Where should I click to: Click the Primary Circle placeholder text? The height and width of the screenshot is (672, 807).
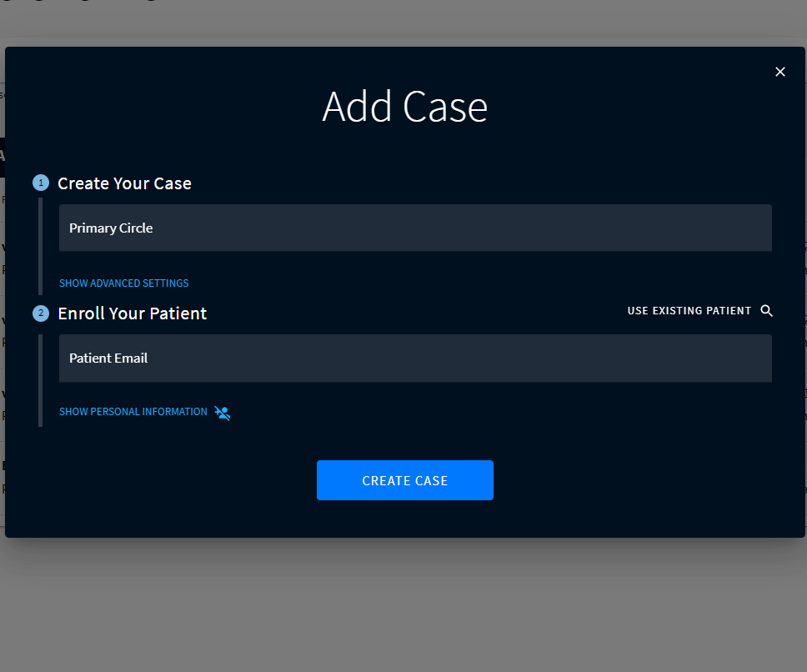tap(111, 228)
